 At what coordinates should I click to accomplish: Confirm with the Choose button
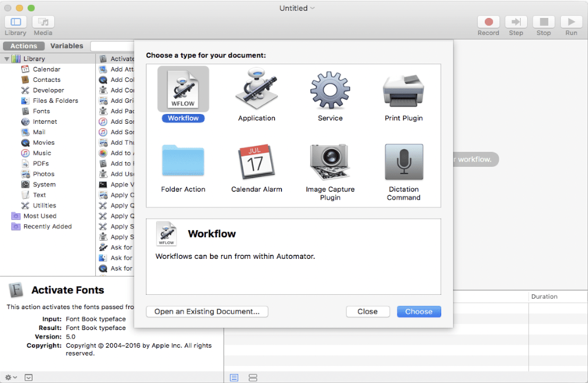pos(419,311)
